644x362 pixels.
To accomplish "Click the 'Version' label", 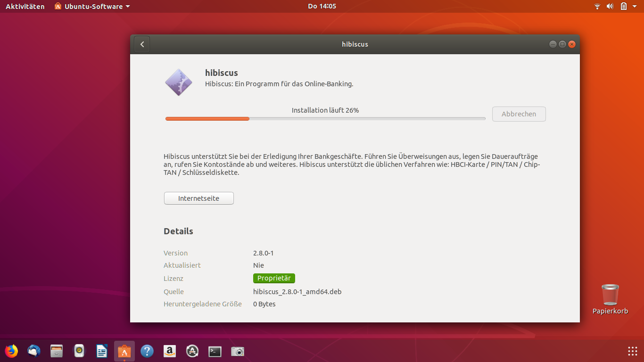I will click(175, 253).
